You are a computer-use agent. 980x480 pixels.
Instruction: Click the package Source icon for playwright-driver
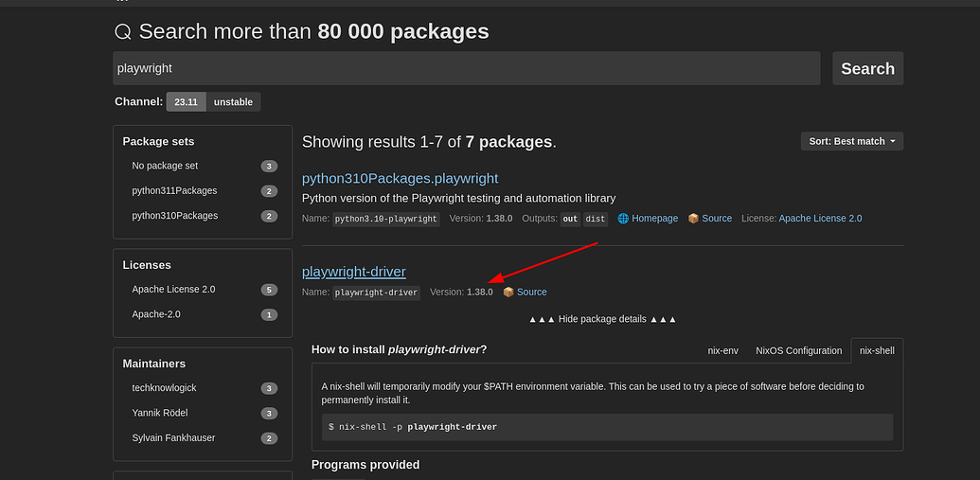point(508,292)
